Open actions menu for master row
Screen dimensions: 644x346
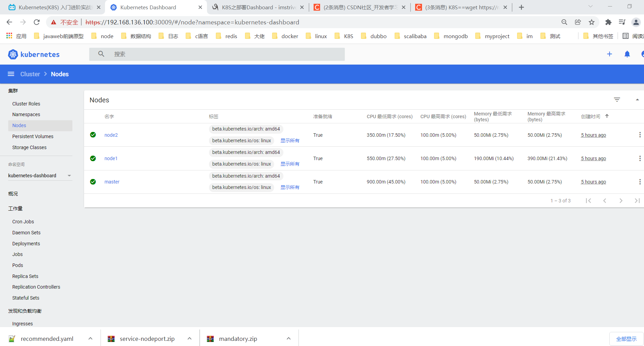pos(640,182)
